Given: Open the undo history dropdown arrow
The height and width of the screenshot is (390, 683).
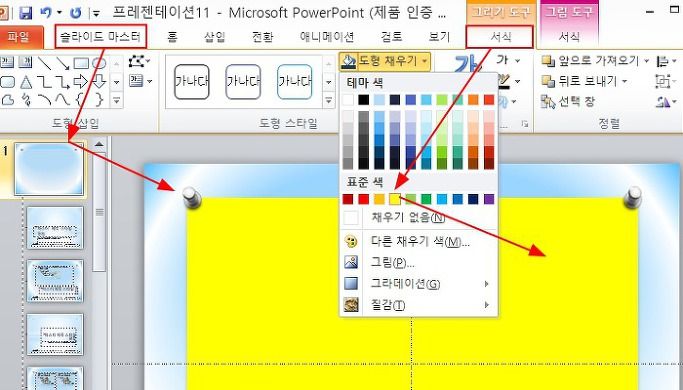Looking at the screenshot, I should pos(59,13).
